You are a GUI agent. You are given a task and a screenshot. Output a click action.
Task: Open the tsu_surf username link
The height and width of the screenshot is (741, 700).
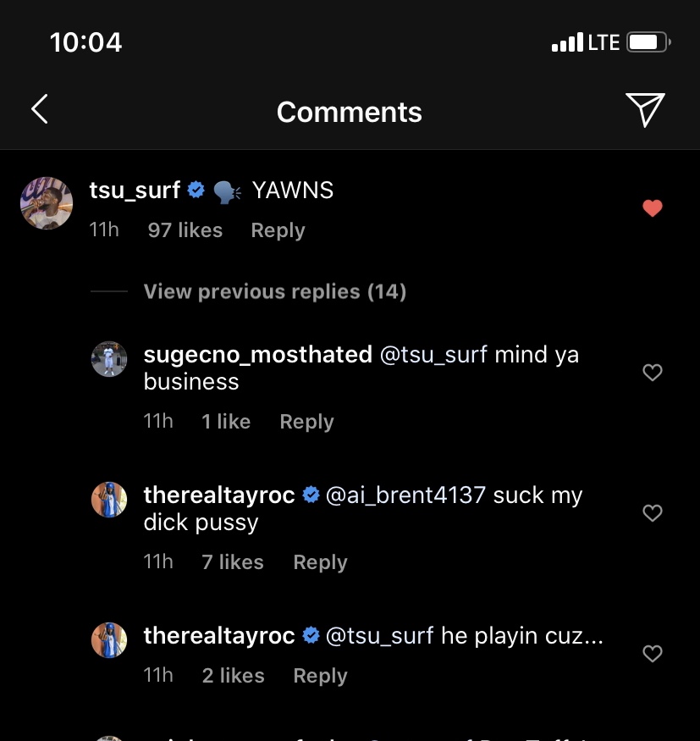click(135, 191)
